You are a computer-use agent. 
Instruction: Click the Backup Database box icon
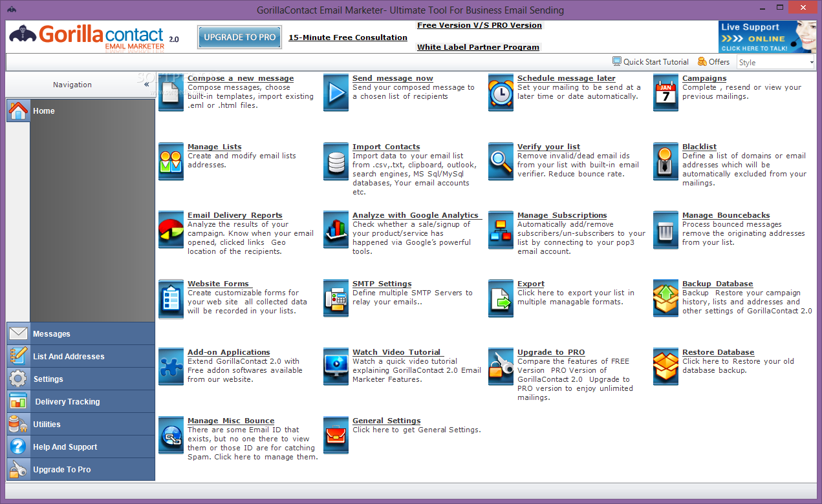coord(666,299)
